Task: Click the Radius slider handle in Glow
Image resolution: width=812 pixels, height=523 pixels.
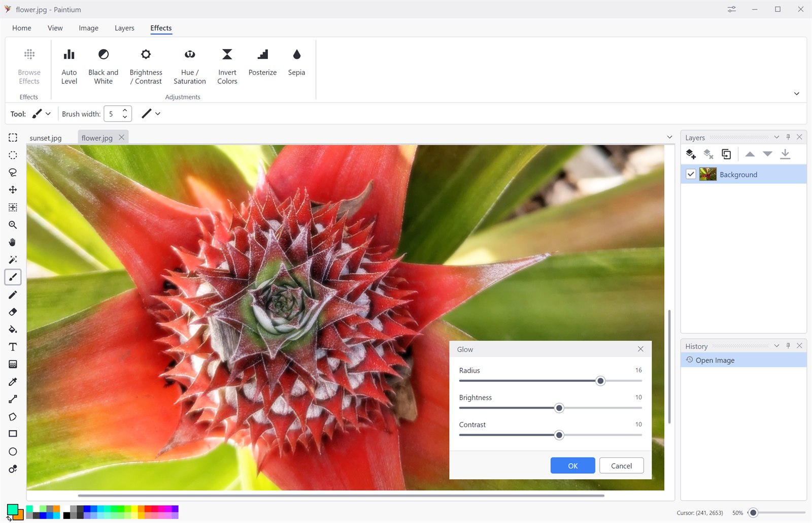Action: pyautogui.click(x=600, y=381)
